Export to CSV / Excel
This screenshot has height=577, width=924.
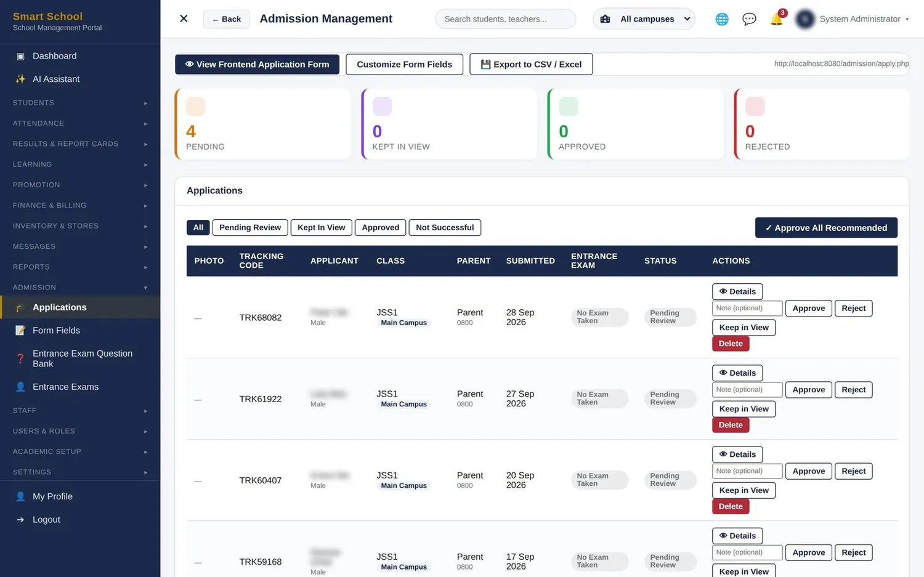click(x=531, y=64)
